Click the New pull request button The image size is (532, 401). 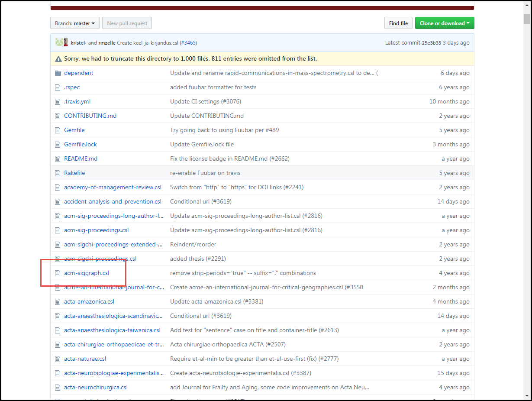click(x=127, y=23)
